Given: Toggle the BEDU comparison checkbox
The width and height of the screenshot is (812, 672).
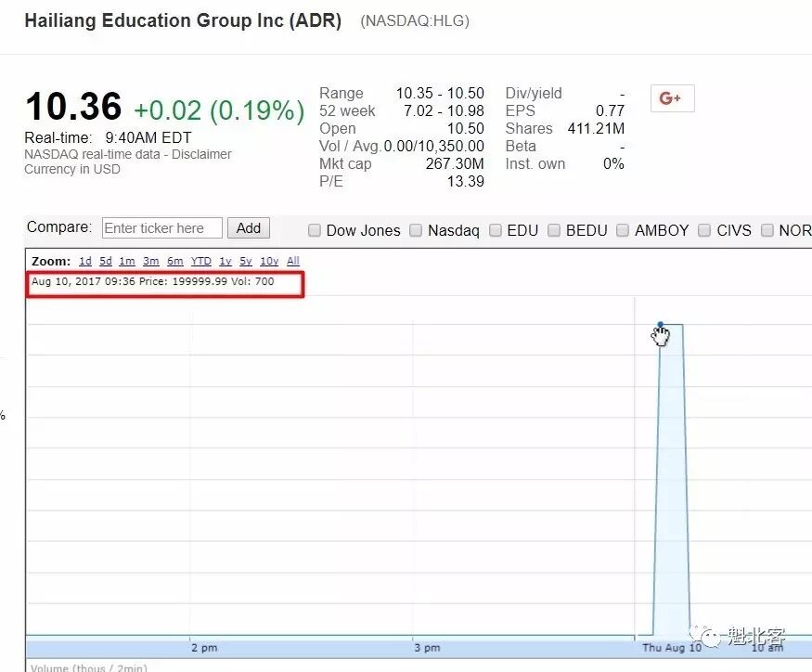Looking at the screenshot, I should pyautogui.click(x=554, y=230).
